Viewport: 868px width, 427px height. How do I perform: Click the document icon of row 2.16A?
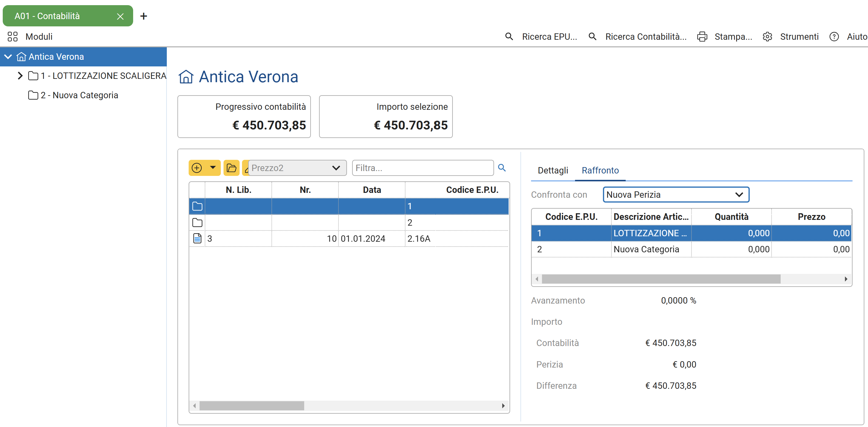[x=197, y=239]
